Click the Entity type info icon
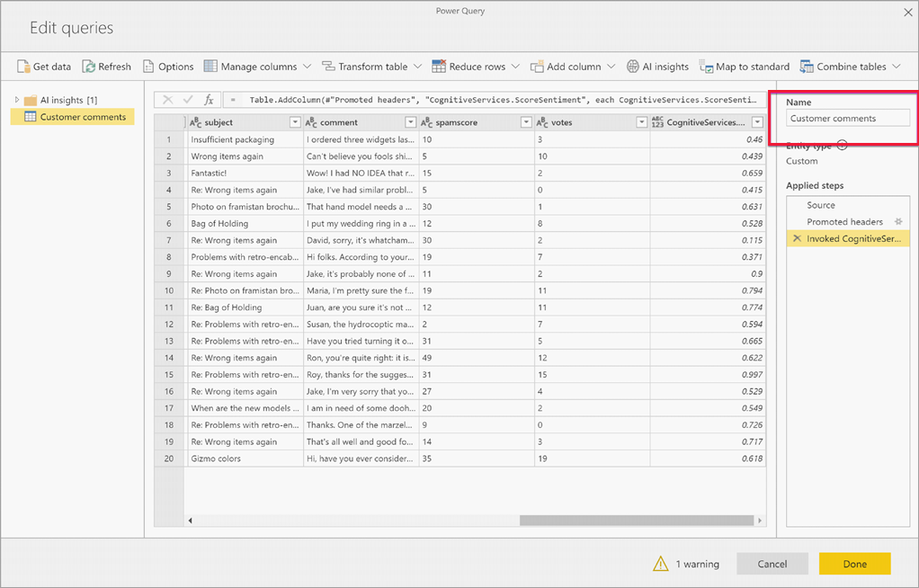The image size is (919, 588). point(843,146)
